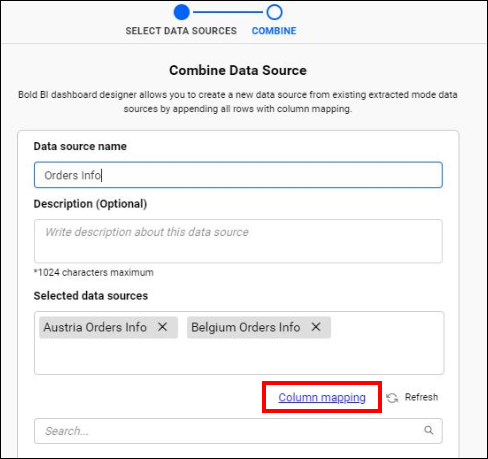Screen dimensions: 488x459
Task: Go back to SELECT DATA SOURCES step label
Action: tap(181, 31)
